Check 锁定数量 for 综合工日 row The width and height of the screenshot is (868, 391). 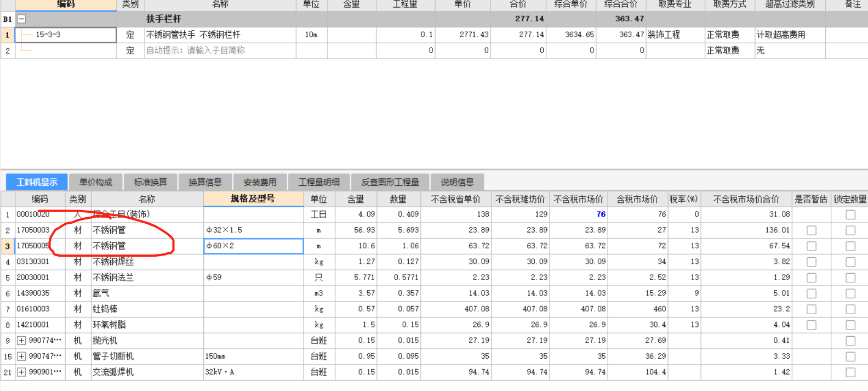tap(850, 214)
